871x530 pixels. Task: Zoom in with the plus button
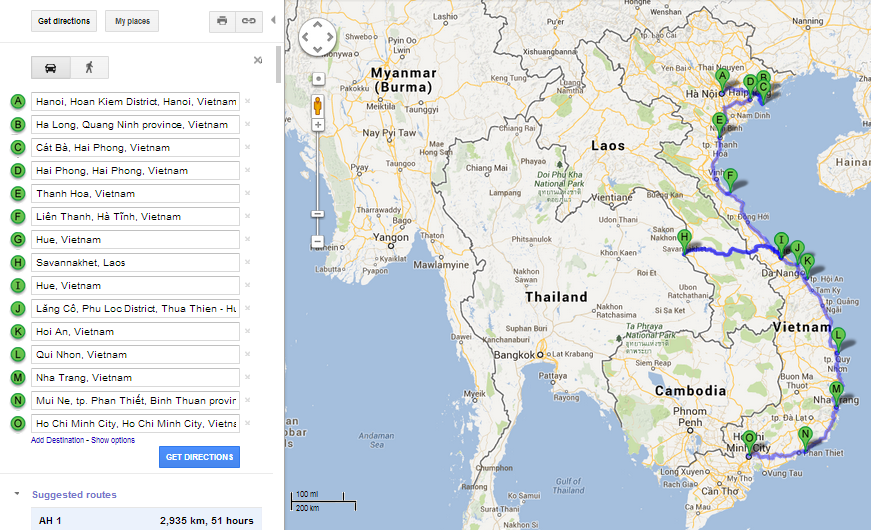click(318, 125)
